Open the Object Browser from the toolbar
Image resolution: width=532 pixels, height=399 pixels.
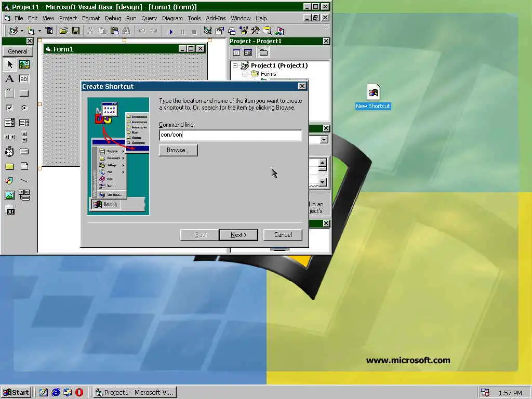(x=244, y=31)
